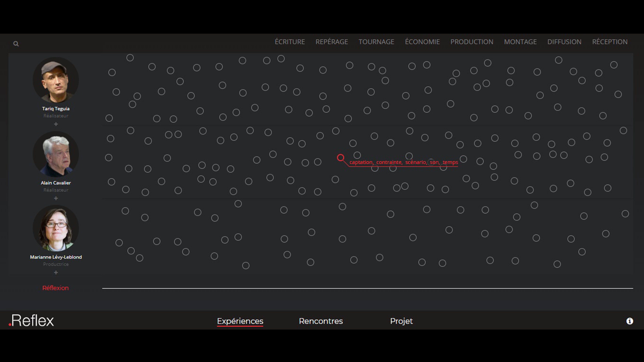
Task: Open the search magnifier icon
Action: (16, 44)
